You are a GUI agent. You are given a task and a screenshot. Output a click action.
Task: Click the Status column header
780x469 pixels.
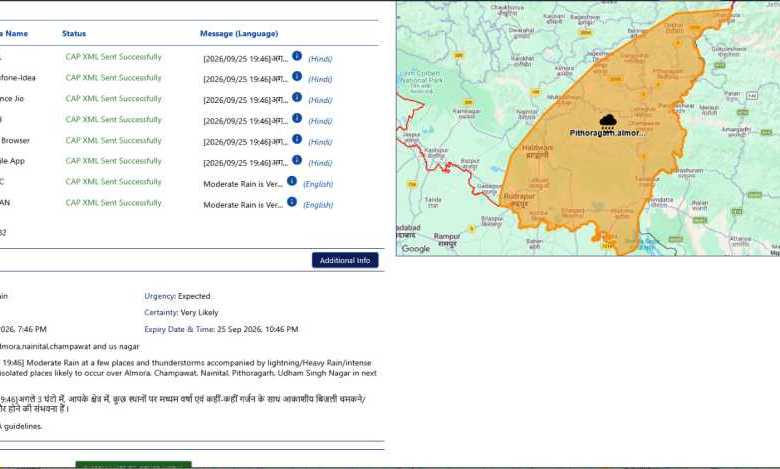[x=74, y=33]
